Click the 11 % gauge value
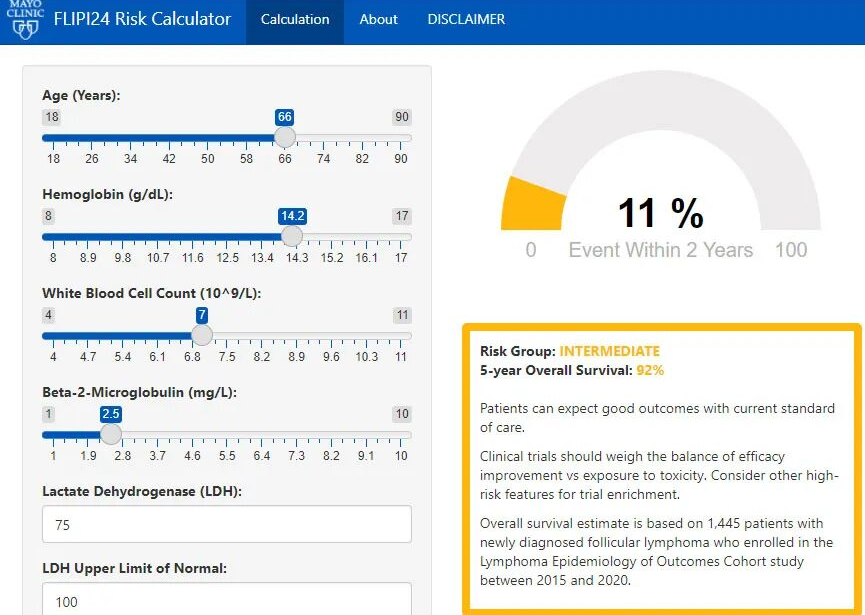The image size is (865, 615). click(x=660, y=213)
